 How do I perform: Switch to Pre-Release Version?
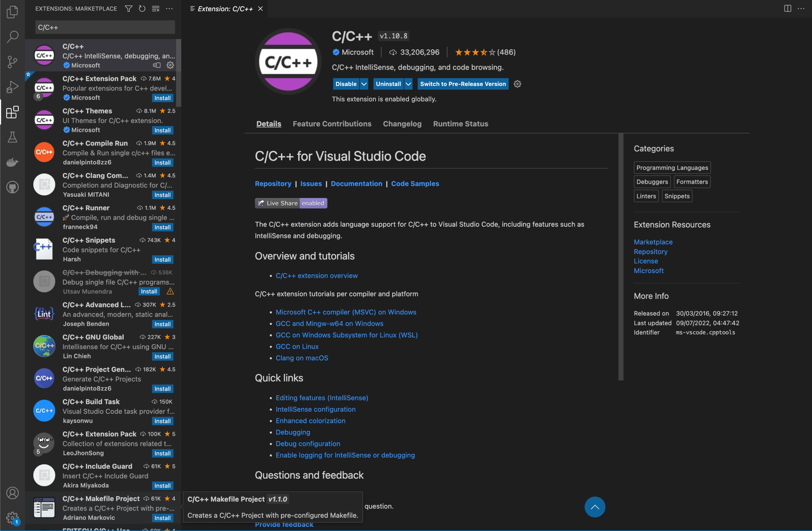(x=463, y=84)
